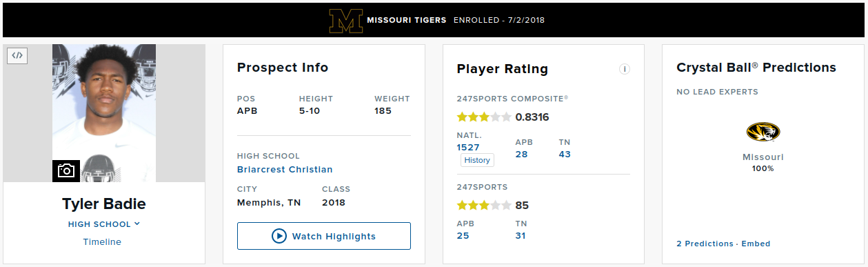Open composite TN rank 43
This screenshot has height=267, width=868.
565,155
